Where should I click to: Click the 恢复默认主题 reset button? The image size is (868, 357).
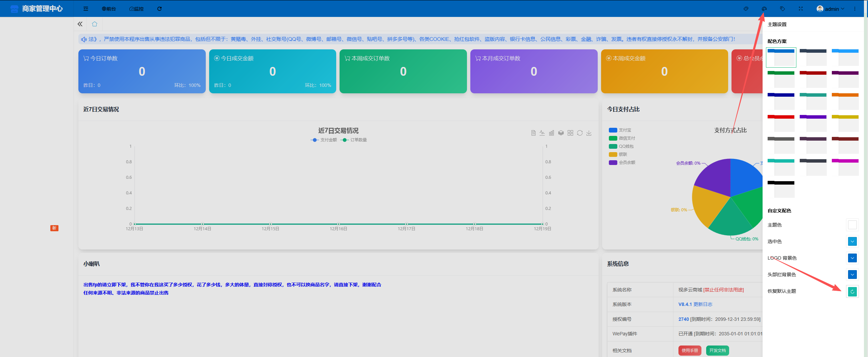(x=852, y=291)
